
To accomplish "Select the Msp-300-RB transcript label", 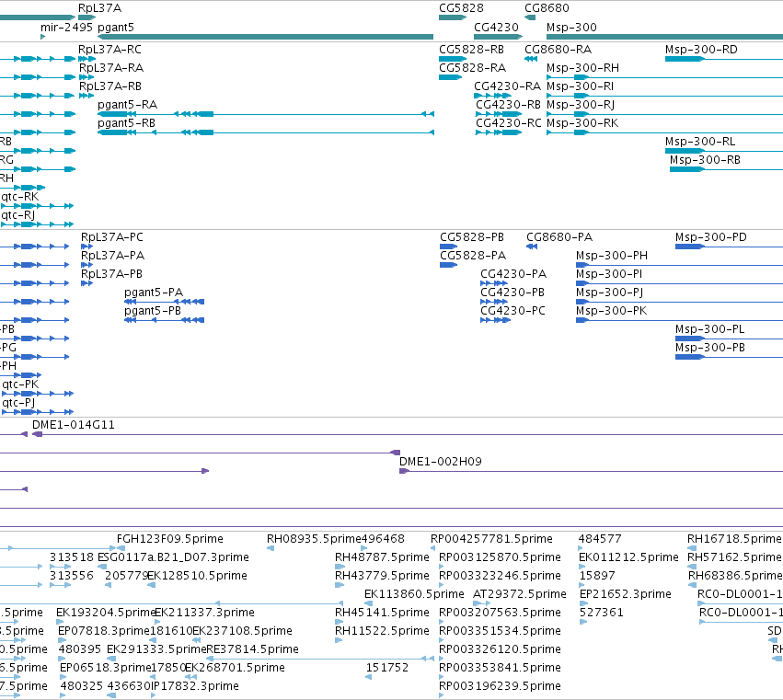I will pos(705,160).
